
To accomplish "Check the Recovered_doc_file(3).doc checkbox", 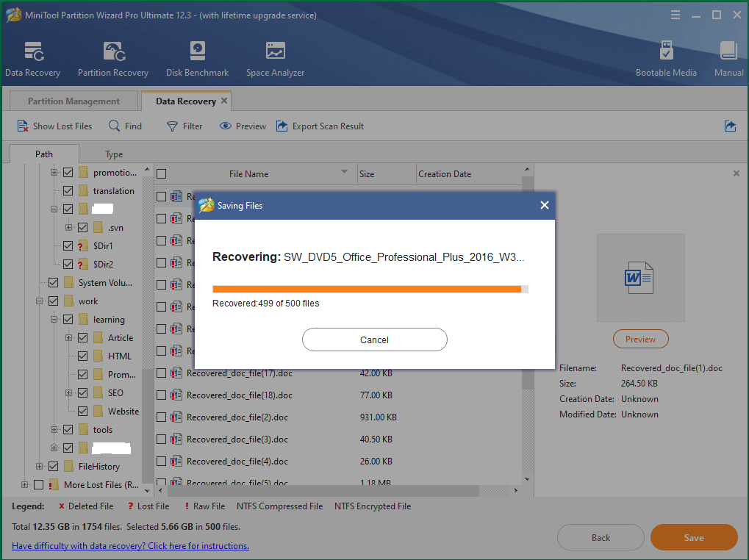I will coord(162,439).
